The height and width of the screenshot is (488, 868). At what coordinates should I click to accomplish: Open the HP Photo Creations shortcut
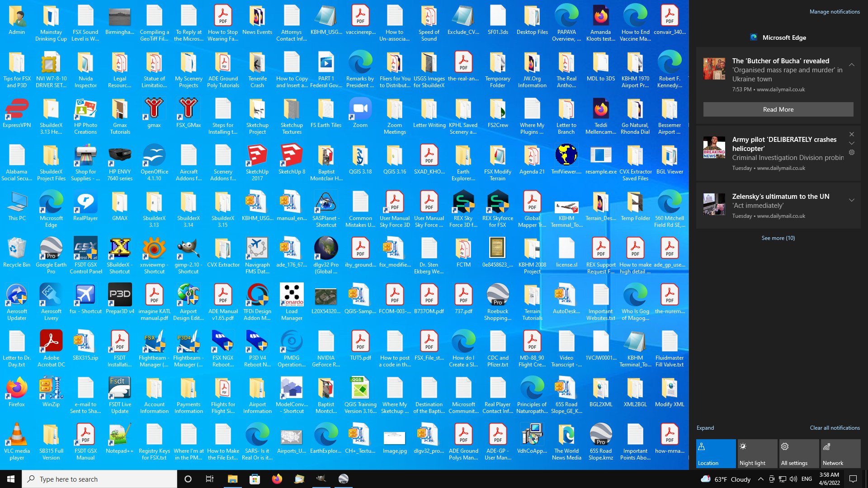coord(85,115)
